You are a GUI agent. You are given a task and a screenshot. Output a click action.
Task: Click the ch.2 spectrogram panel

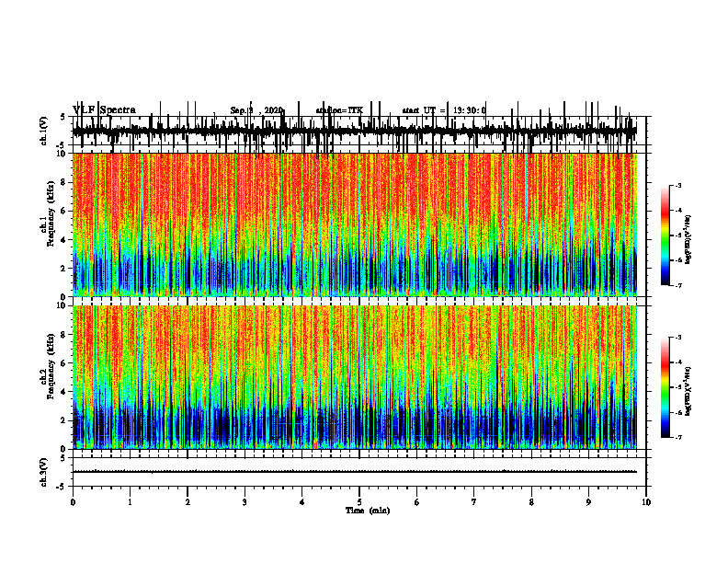[x=354, y=377]
